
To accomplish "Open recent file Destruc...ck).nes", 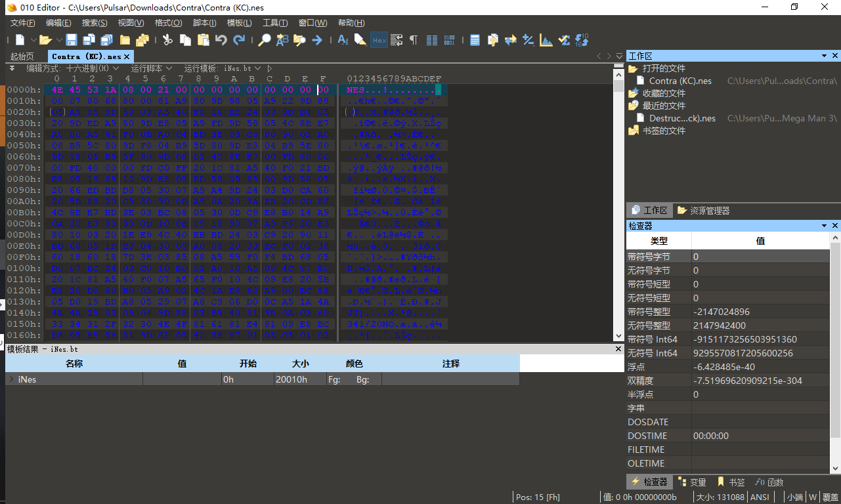I will pyautogui.click(x=682, y=118).
